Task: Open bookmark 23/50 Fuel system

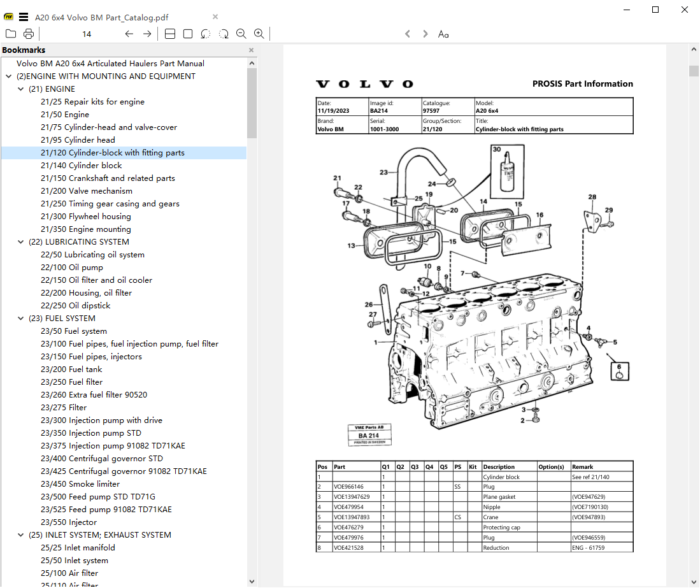Action: 74,331
